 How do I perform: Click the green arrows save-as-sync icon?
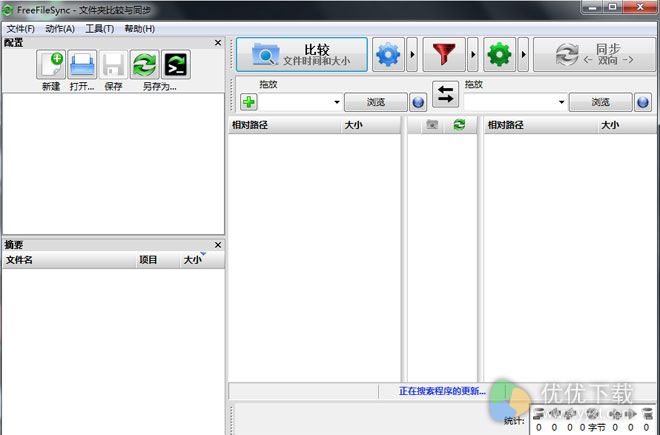(x=145, y=64)
